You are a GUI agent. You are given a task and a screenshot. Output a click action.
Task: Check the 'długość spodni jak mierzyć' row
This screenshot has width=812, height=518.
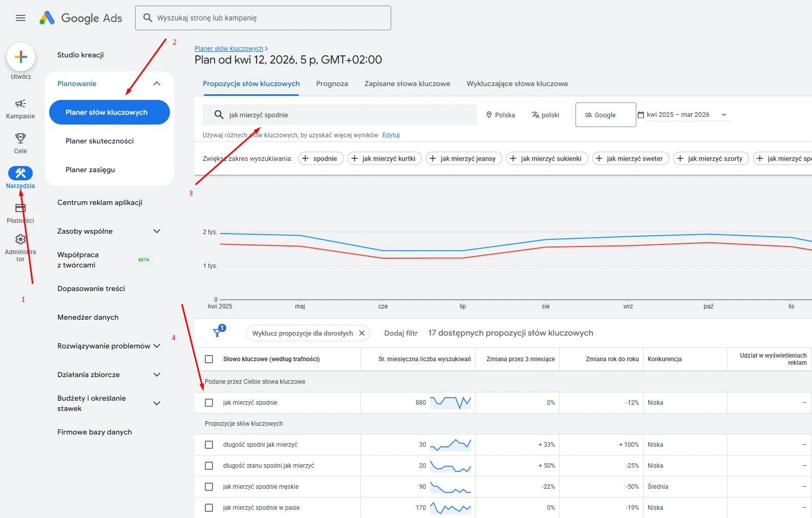tap(209, 445)
